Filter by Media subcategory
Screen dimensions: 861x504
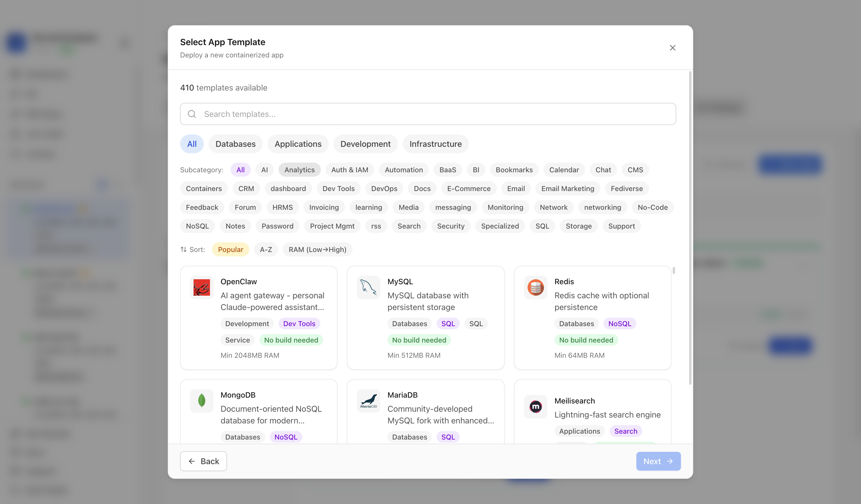point(408,207)
